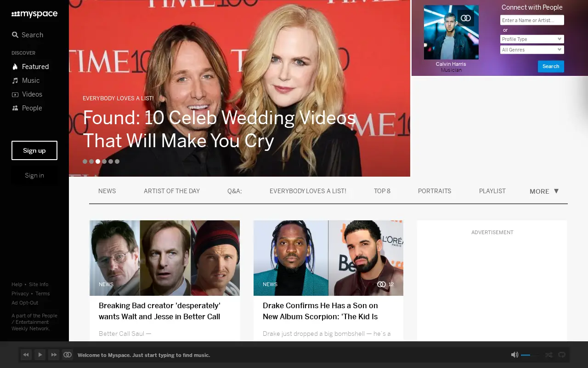
Task: Open the Privacy footer link
Action: tap(20, 293)
